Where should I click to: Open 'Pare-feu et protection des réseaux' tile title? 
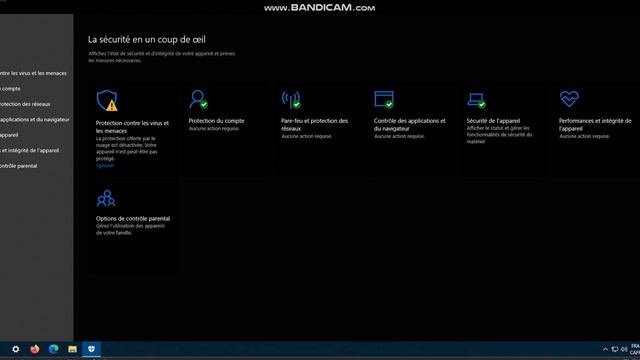click(x=314, y=124)
